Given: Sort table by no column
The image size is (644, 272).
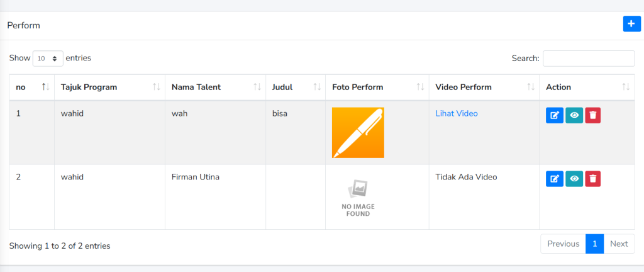Looking at the screenshot, I should click(31, 87).
